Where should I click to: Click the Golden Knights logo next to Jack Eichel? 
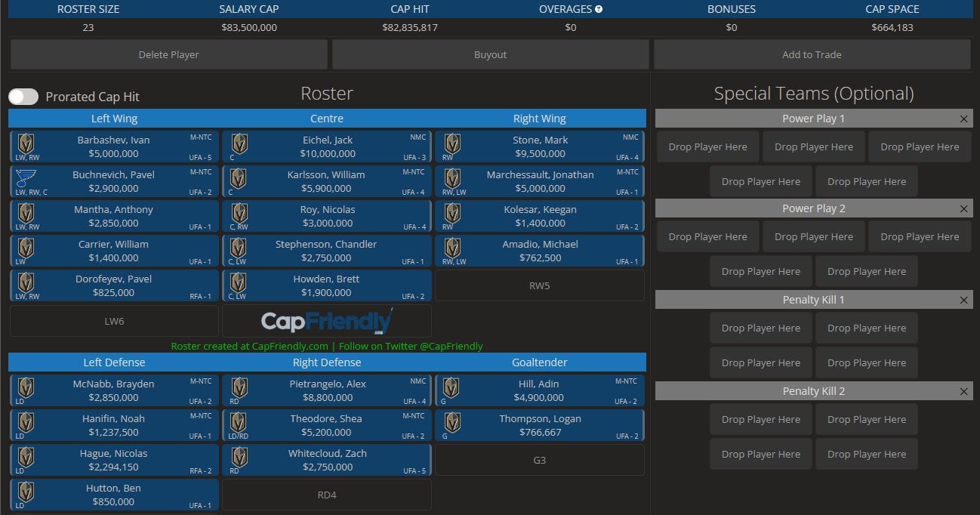239,143
